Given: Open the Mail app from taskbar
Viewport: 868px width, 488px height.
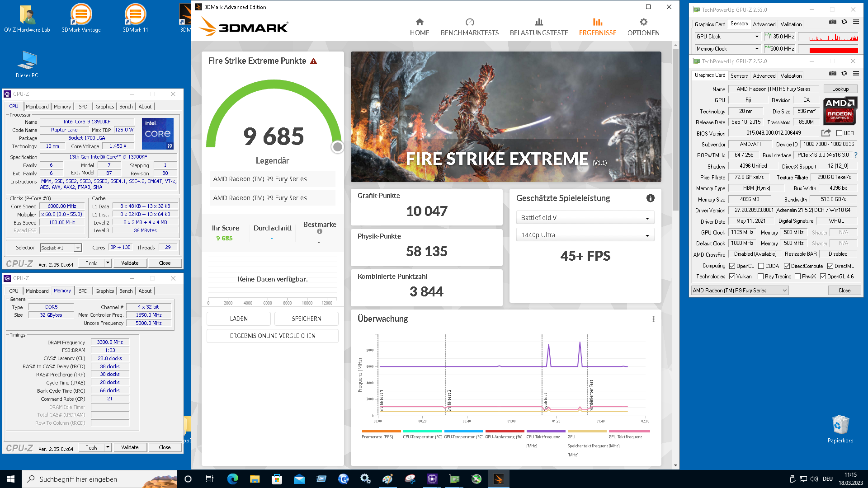Looking at the screenshot, I should (x=299, y=479).
